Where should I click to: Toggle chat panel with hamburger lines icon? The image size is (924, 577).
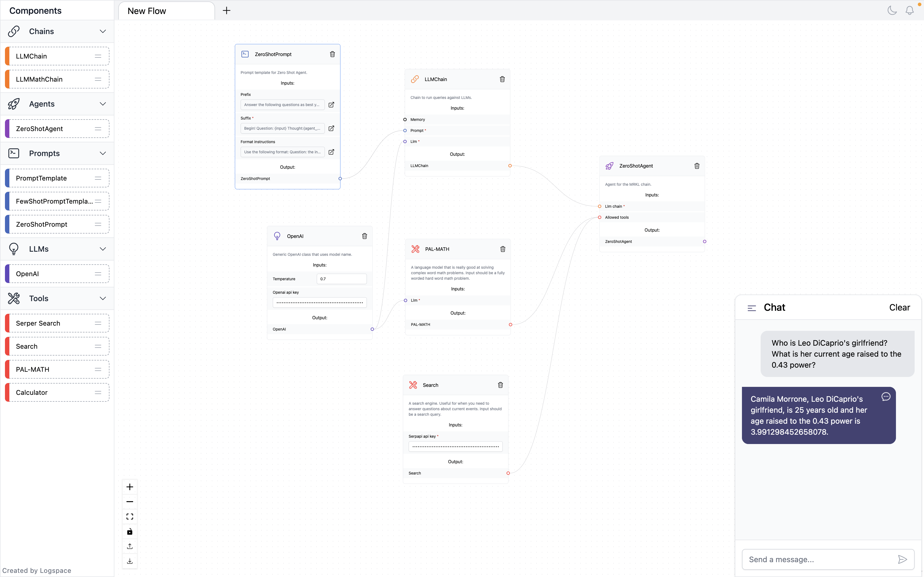point(752,308)
